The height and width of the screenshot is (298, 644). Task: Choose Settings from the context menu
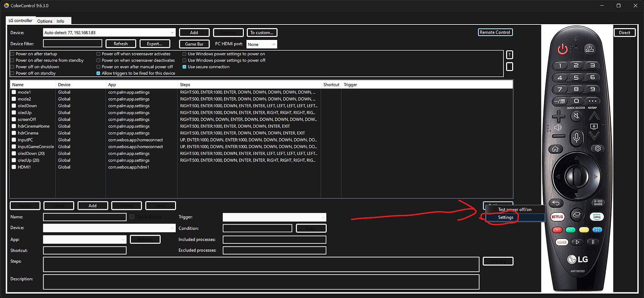pos(505,218)
